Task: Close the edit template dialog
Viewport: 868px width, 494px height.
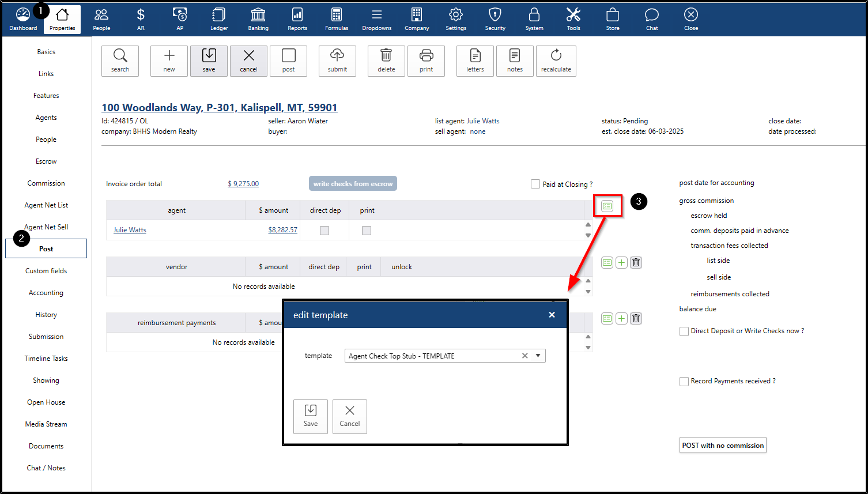Action: [x=552, y=315]
